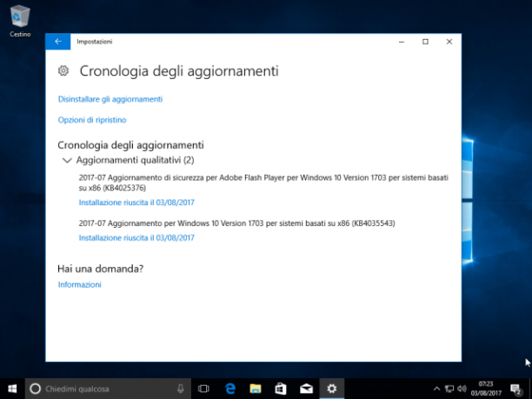Open the Mail app from the taskbar
Image resolution: width=532 pixels, height=399 pixels.
[x=306, y=389]
